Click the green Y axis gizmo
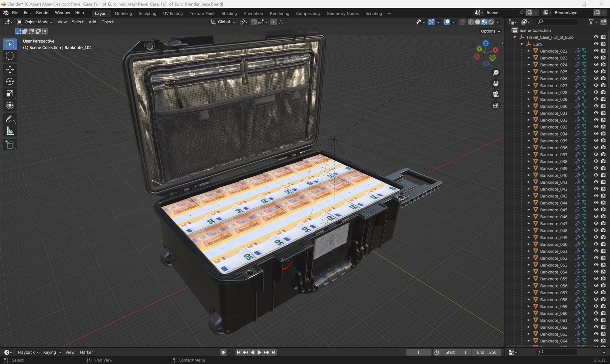 tap(479, 49)
